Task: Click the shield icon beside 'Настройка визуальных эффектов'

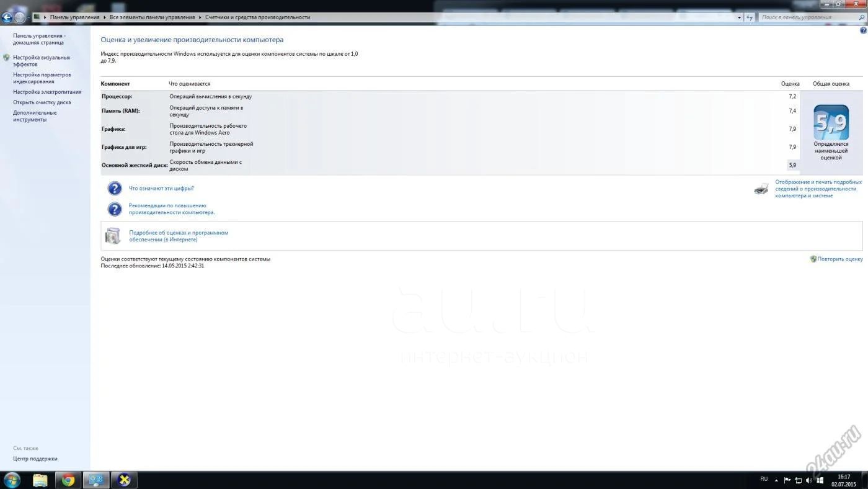Action: (6, 58)
